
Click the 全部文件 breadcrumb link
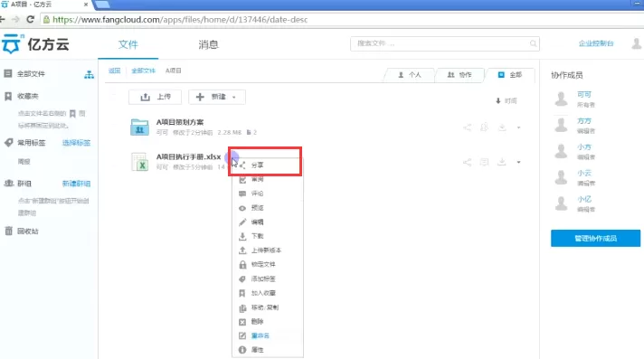(143, 71)
